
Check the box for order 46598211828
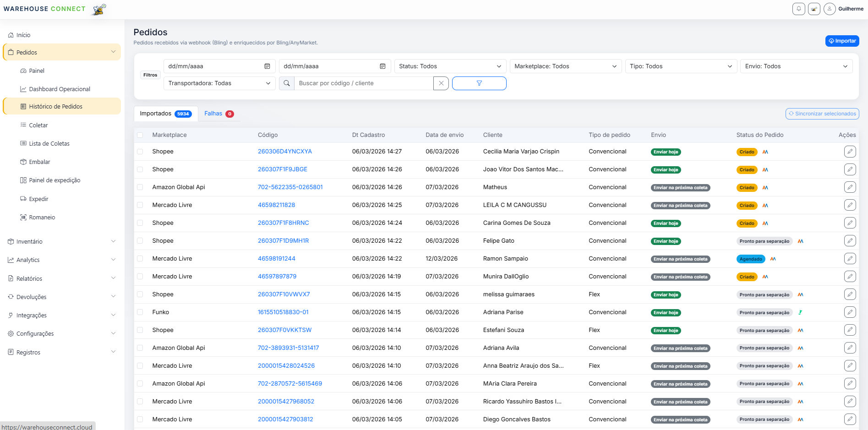click(x=140, y=205)
